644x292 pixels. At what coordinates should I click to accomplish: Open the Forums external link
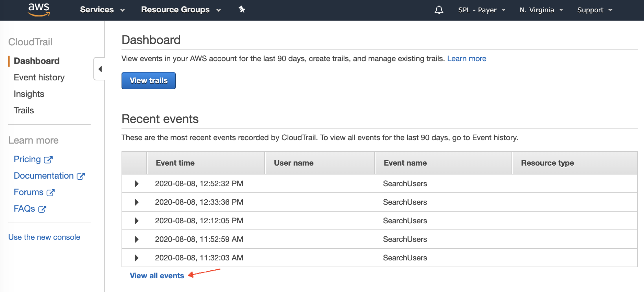click(34, 192)
